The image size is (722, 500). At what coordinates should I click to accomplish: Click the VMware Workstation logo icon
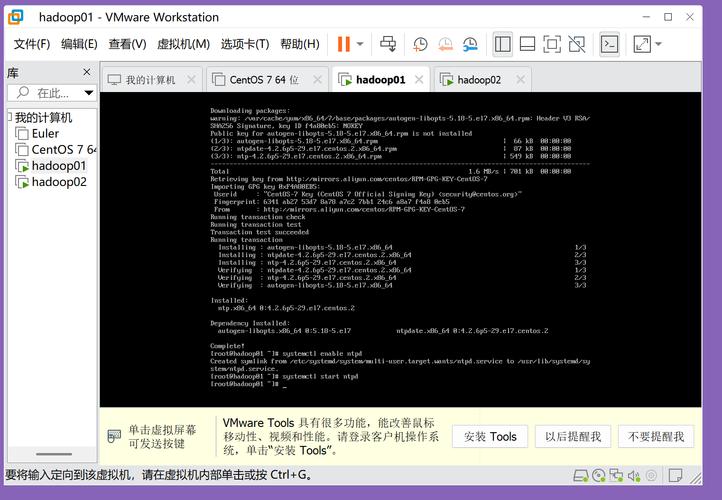tap(15, 17)
